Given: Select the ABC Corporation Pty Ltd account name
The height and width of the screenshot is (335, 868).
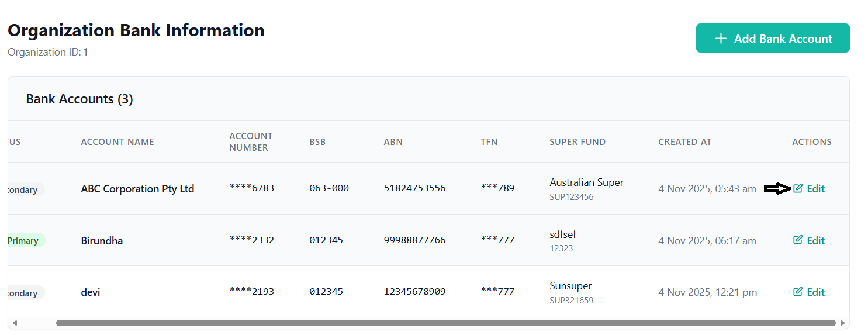Looking at the screenshot, I should [x=137, y=189].
